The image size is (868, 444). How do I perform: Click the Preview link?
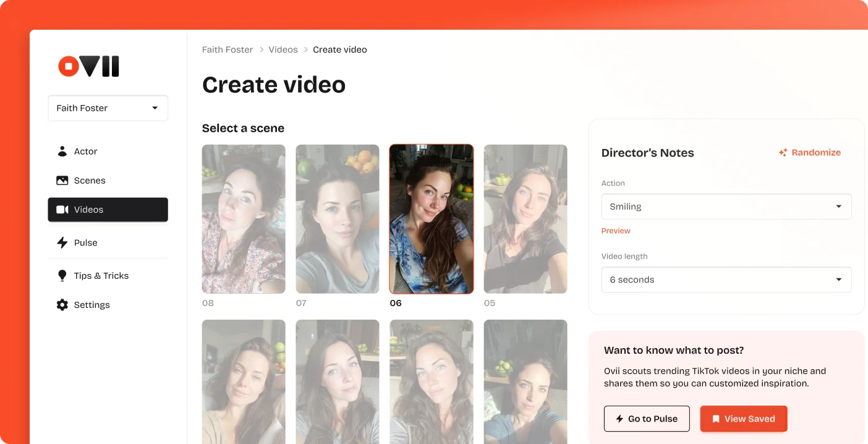616,231
